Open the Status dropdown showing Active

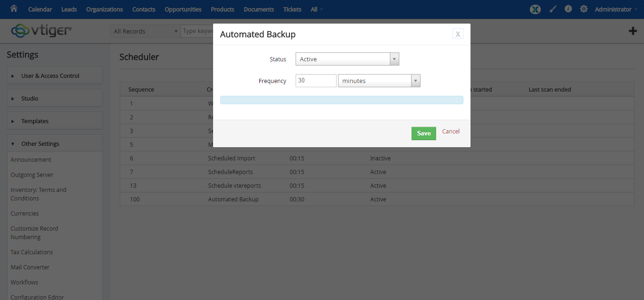tap(347, 59)
